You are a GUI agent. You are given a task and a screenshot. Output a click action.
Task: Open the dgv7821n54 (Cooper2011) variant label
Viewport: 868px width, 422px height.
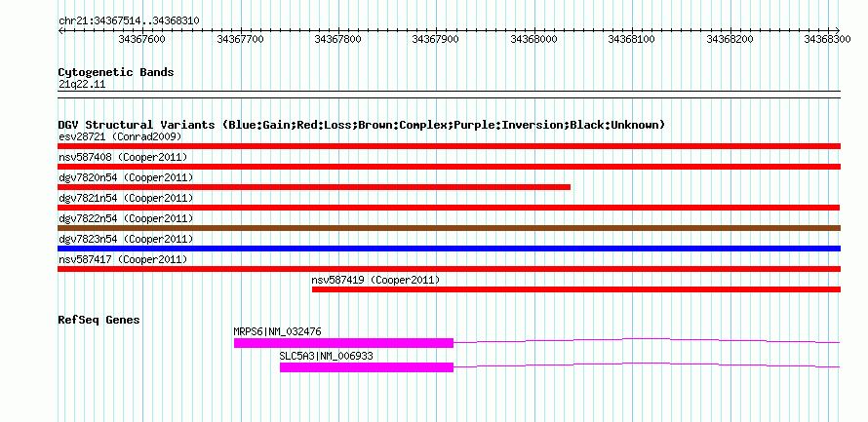(126, 198)
